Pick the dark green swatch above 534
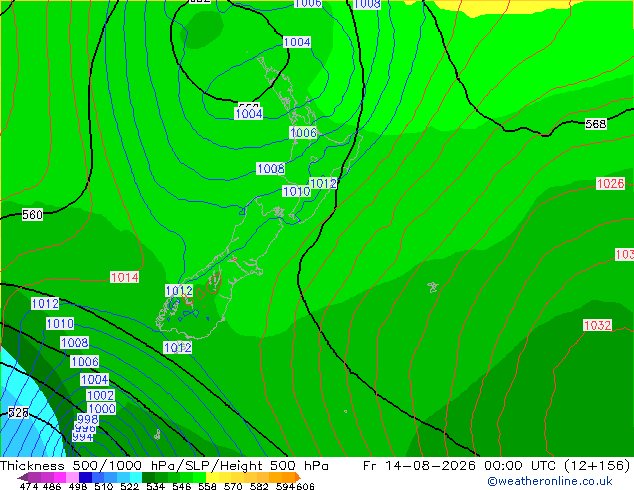 148,477
